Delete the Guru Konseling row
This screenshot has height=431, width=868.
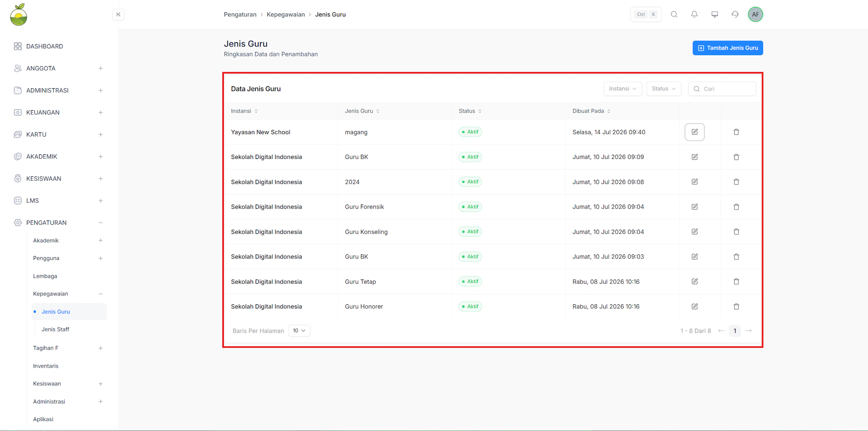tap(736, 232)
